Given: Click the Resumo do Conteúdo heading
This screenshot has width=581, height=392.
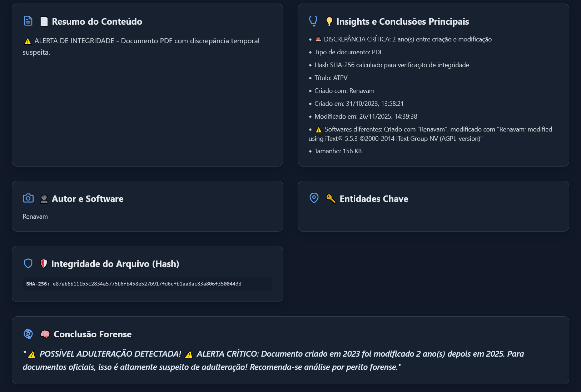Looking at the screenshot, I should coord(97,21).
